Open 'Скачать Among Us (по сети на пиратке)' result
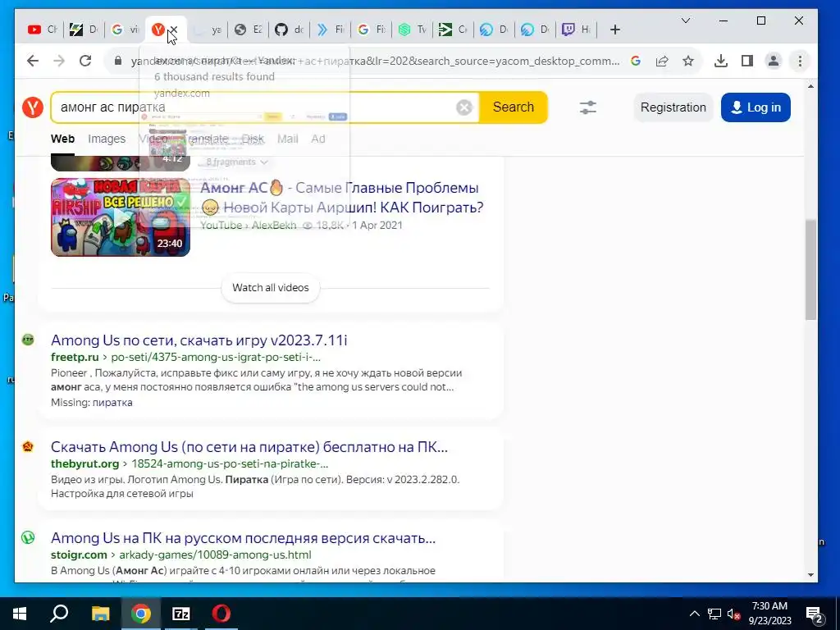 tap(249, 447)
